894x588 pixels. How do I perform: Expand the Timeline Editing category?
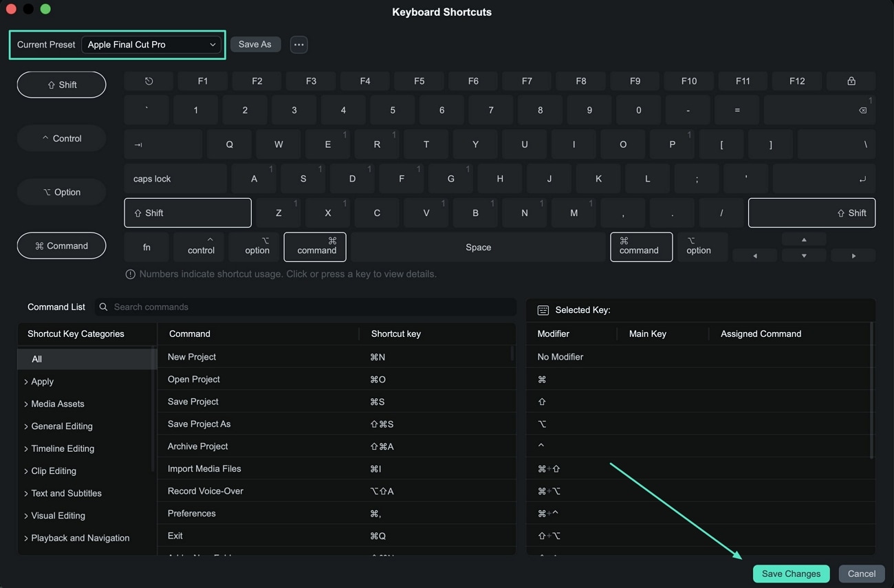[26, 449]
